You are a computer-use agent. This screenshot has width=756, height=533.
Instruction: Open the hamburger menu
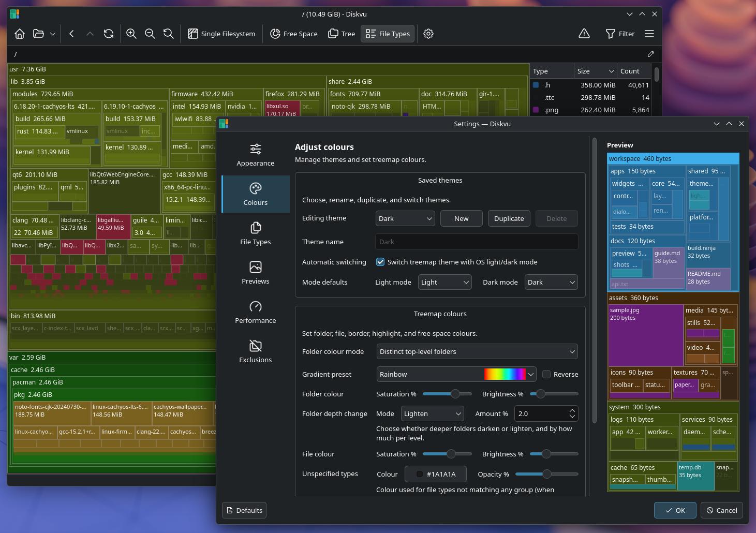pos(649,34)
